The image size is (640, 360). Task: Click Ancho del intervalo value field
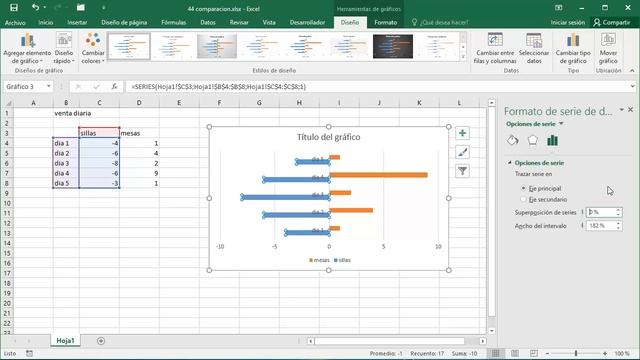(601, 226)
